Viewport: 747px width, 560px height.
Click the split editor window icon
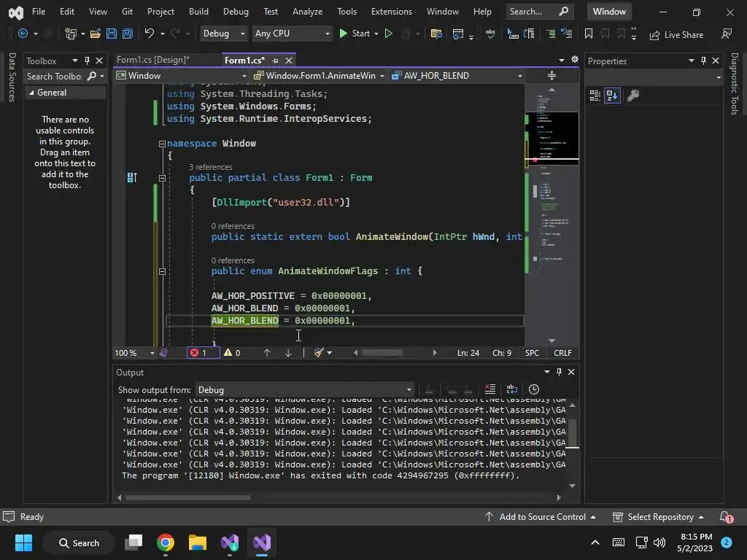point(551,76)
